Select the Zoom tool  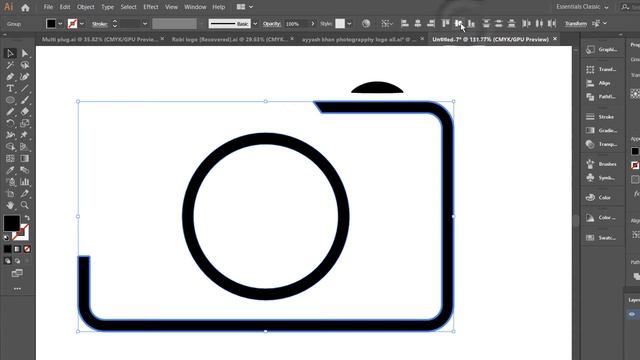pyautogui.click(x=25, y=205)
